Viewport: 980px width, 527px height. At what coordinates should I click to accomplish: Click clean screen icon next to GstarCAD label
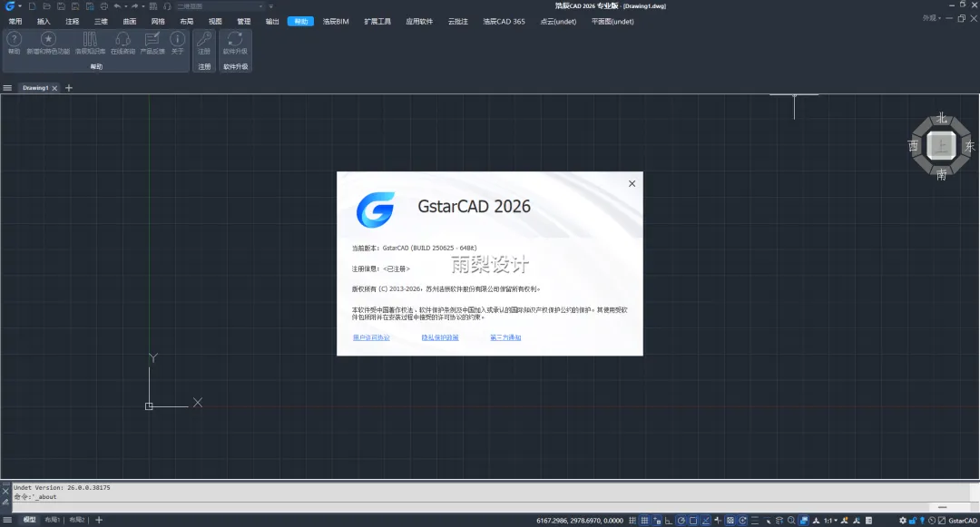click(941, 520)
